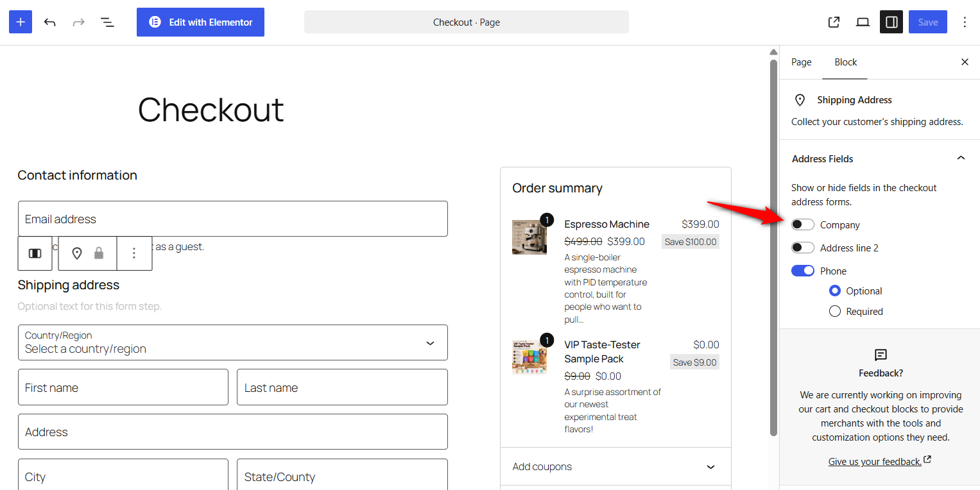Image resolution: width=980 pixels, height=490 pixels.
Task: Open block toolbar more options
Action: point(134,253)
